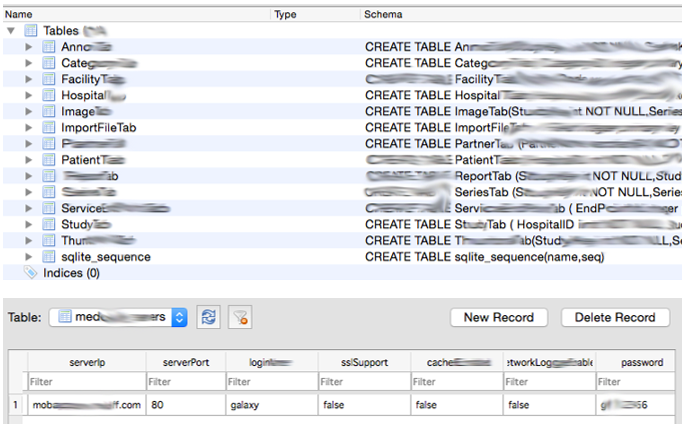The image size is (685, 427).
Task: Click the refresh table icon
Action: coord(207,318)
